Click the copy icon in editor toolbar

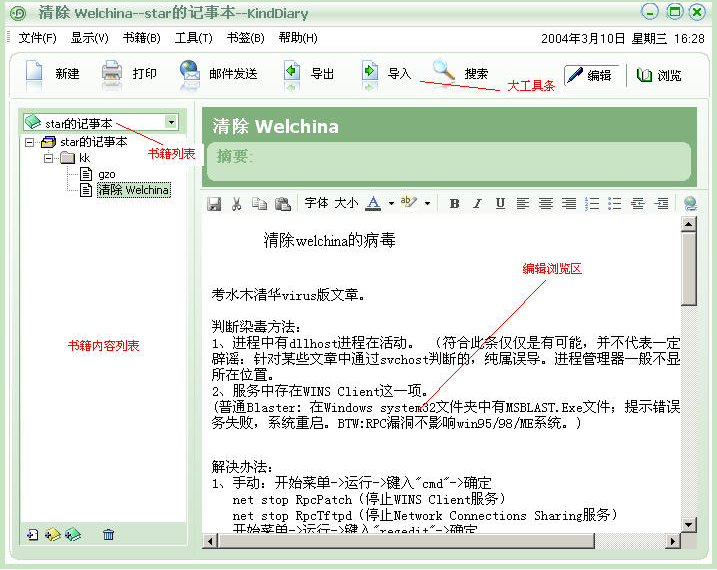click(x=259, y=204)
